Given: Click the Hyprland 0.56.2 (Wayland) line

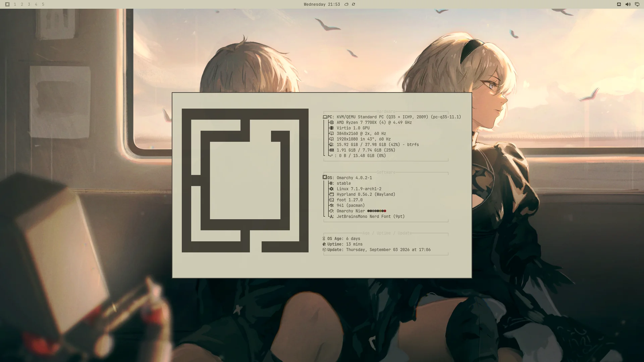Looking at the screenshot, I should click(x=366, y=194).
